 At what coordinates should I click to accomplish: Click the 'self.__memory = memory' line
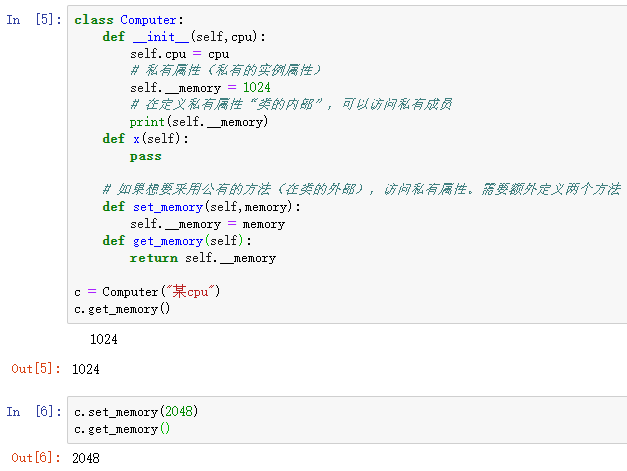(x=208, y=224)
